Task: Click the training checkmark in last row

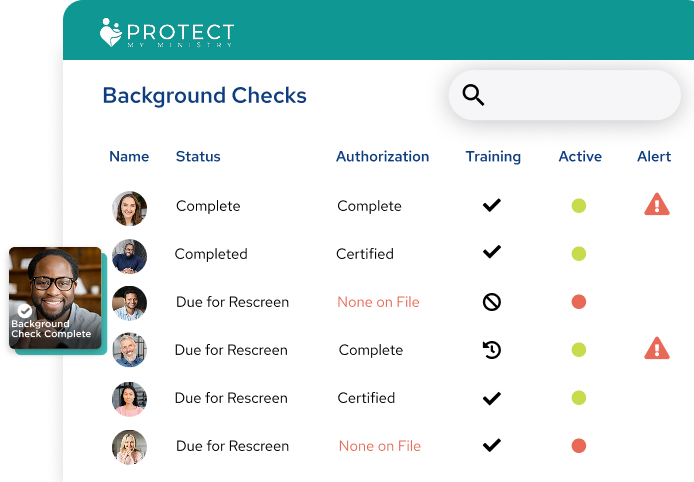Action: tap(492, 445)
